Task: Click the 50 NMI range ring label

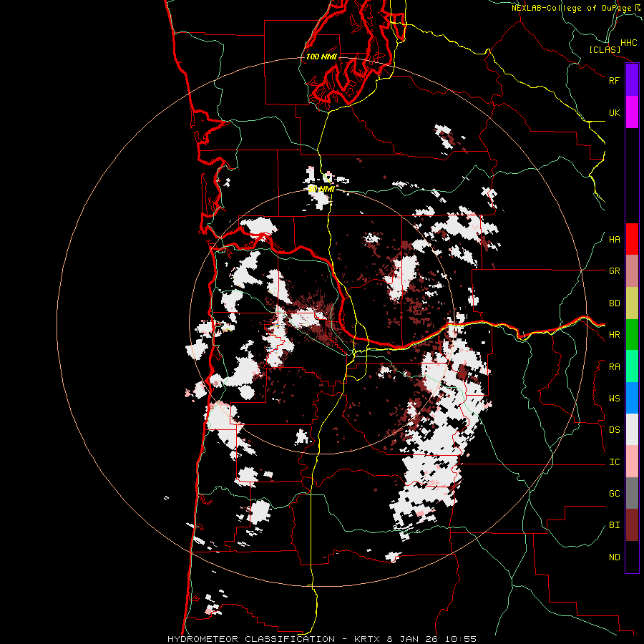Action: click(321, 189)
